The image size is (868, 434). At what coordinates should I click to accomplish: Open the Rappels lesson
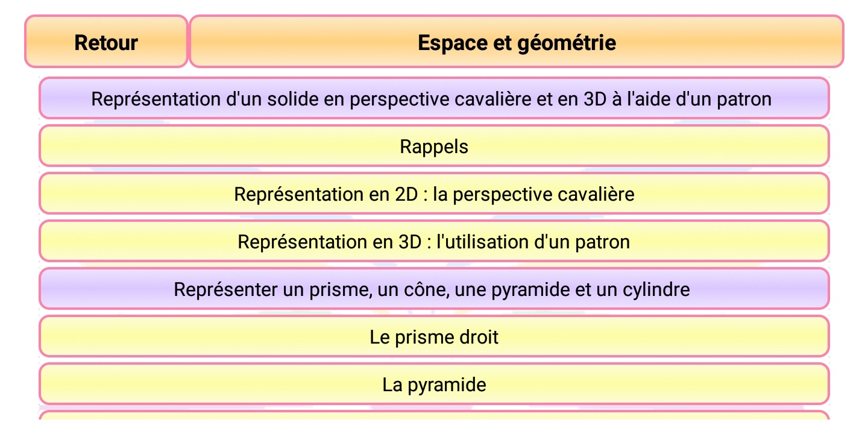point(434,146)
